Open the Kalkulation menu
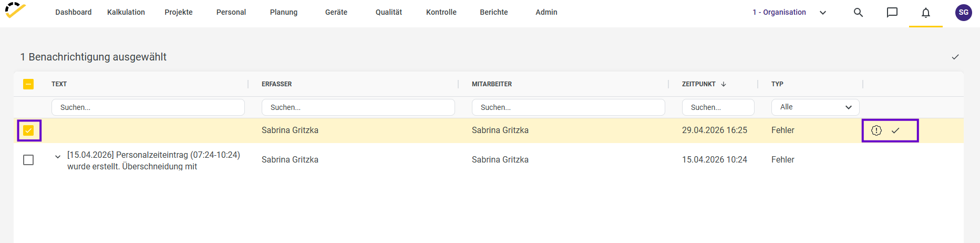The height and width of the screenshot is (243, 980). click(126, 12)
